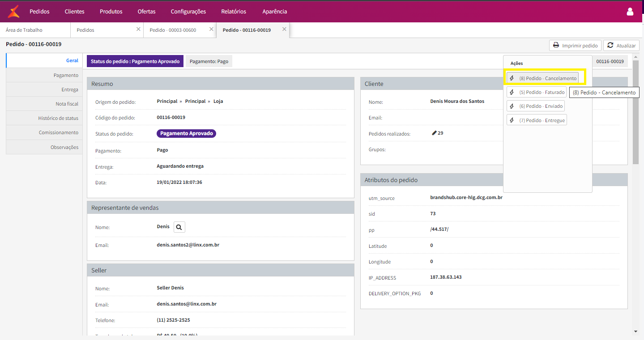Click lightning icon on Pedido - Faturado
Viewport: 644px width, 340px height.
click(x=512, y=92)
